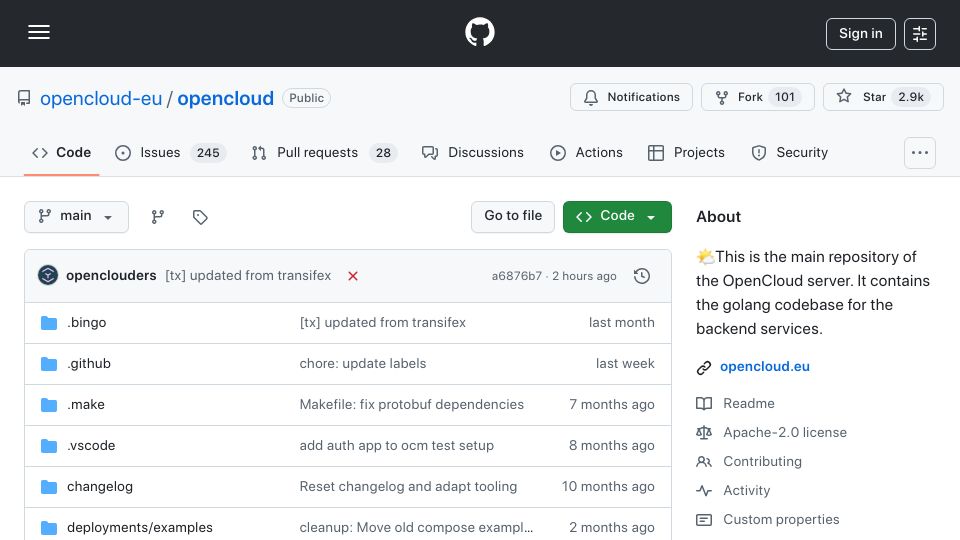Open the Readme link in About
The width and height of the screenshot is (960, 540).
(x=749, y=403)
